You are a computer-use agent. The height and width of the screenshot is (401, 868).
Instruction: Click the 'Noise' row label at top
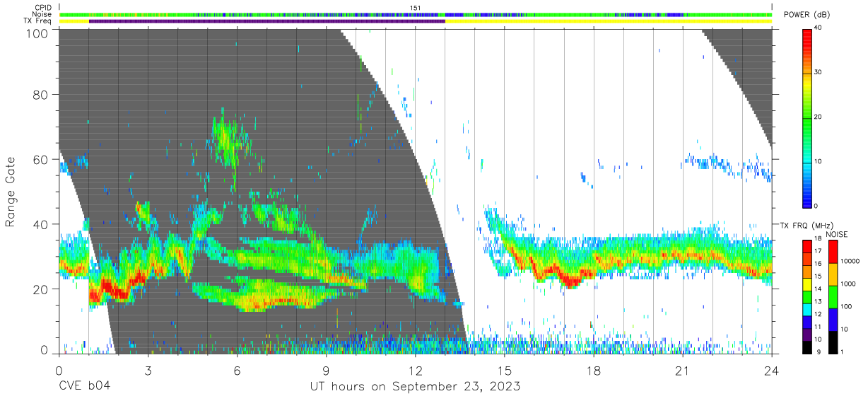click(x=43, y=14)
